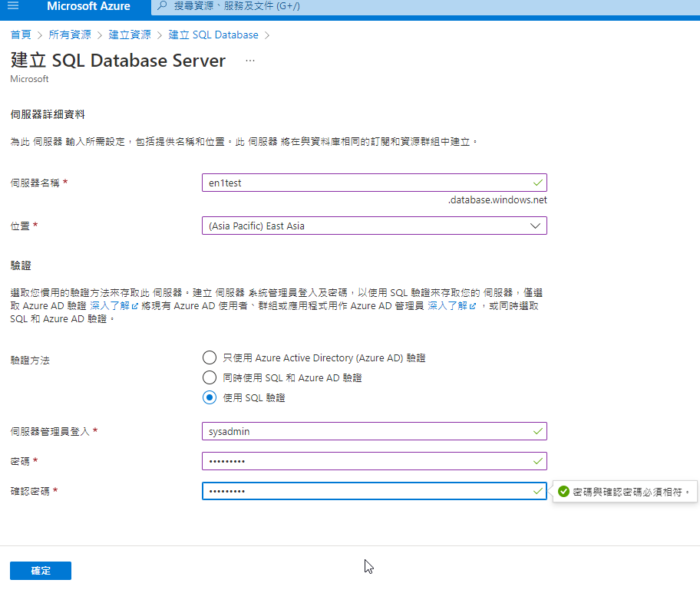
Task: Open the more options ellipsis beside title
Action: pyautogui.click(x=250, y=61)
